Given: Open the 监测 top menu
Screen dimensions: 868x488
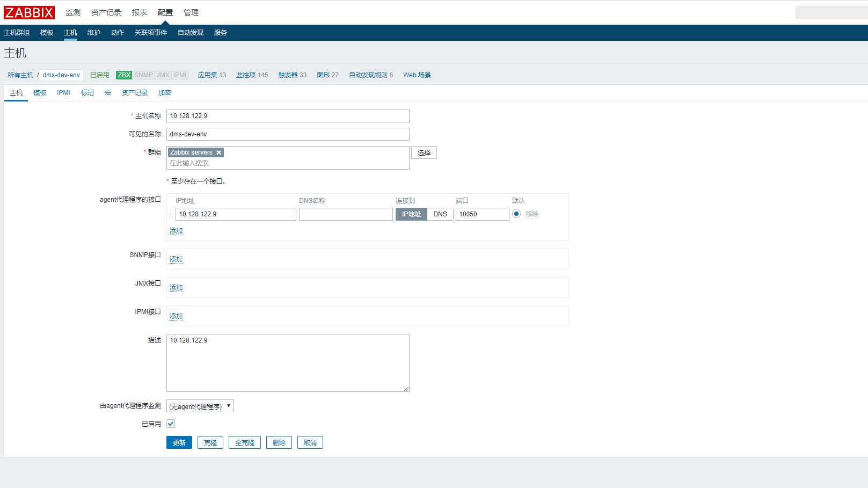Looking at the screenshot, I should tap(73, 12).
